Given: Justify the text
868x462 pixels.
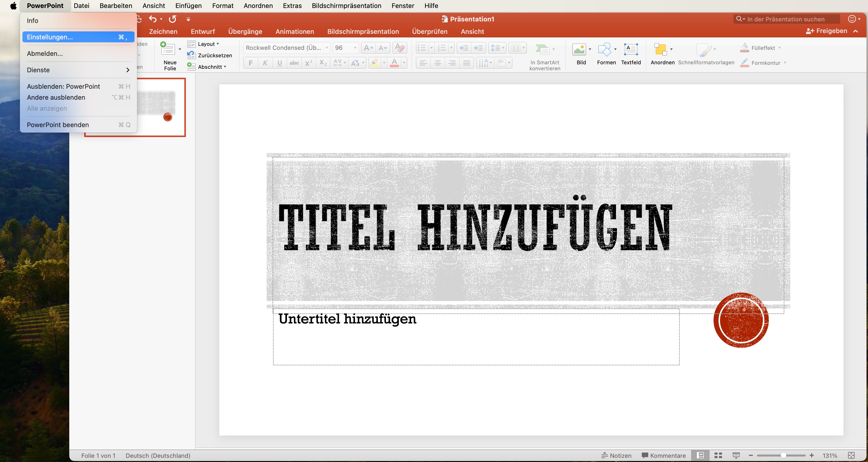Looking at the screenshot, I should [467, 63].
